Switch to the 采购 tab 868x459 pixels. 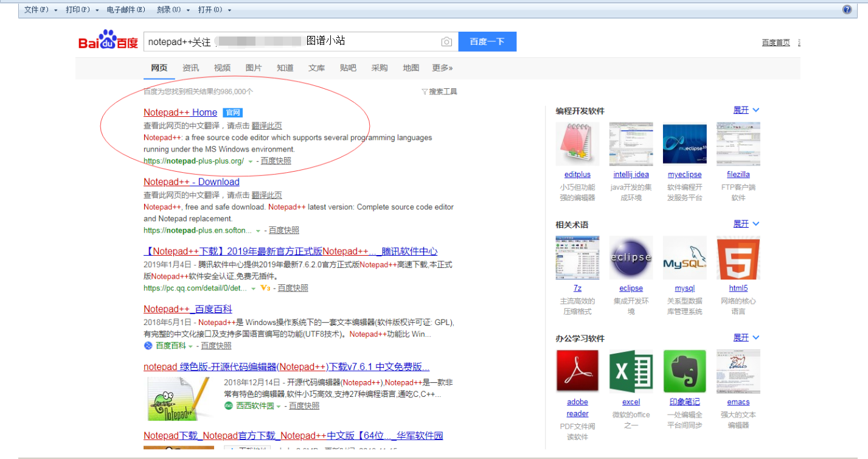[380, 68]
